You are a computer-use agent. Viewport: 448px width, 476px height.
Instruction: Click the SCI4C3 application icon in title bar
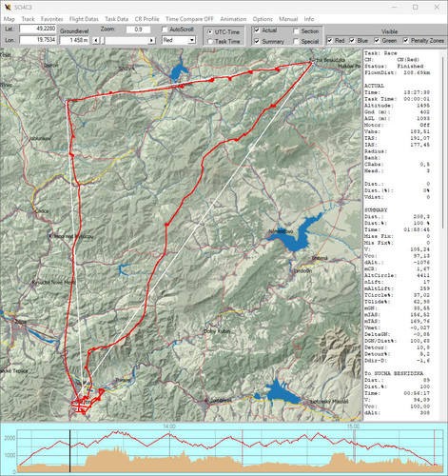[8, 7]
